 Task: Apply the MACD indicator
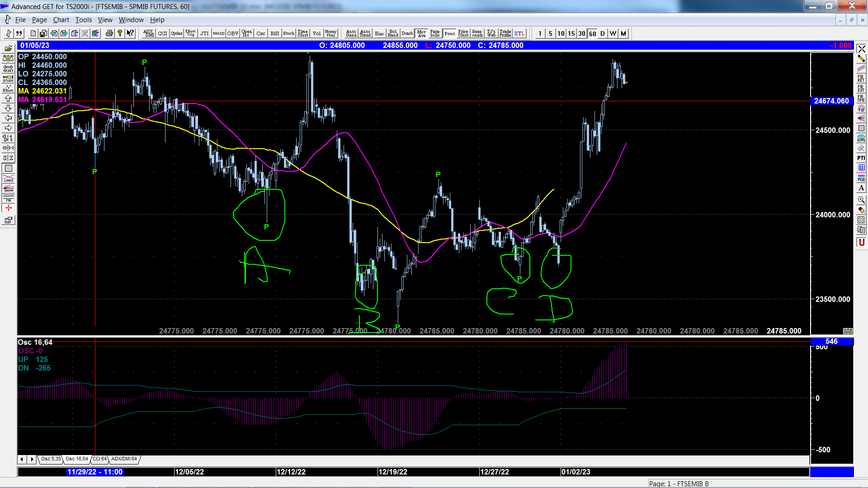tap(219, 33)
